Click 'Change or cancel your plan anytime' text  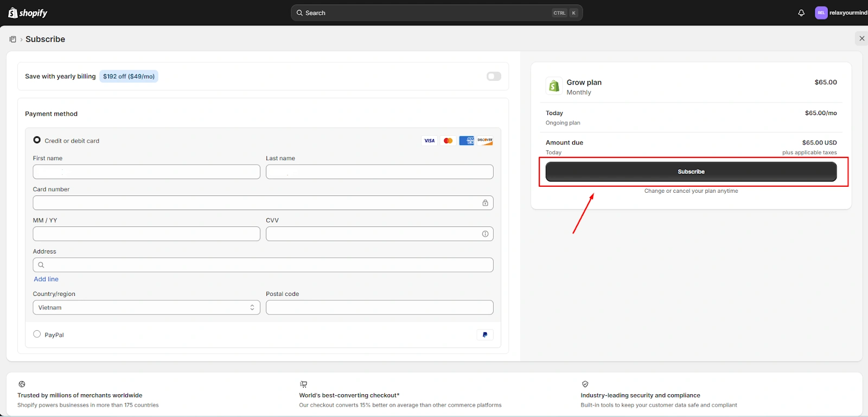click(x=691, y=191)
